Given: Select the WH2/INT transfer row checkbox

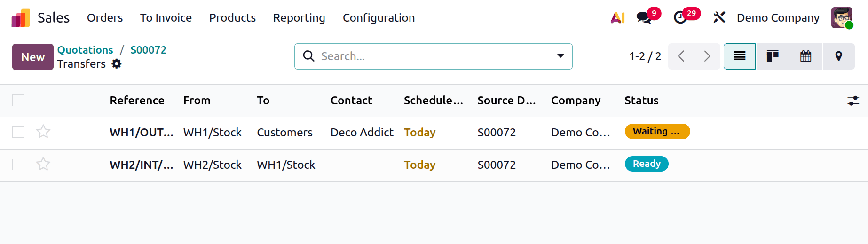Looking at the screenshot, I should [x=18, y=165].
